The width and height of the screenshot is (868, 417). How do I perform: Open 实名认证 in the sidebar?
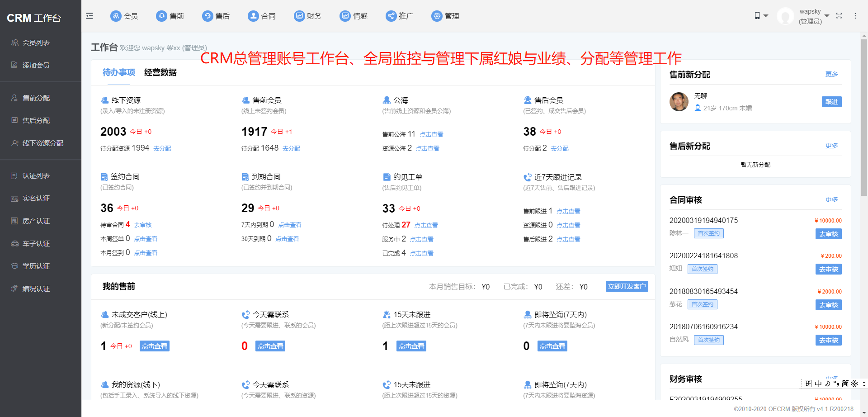(x=36, y=199)
